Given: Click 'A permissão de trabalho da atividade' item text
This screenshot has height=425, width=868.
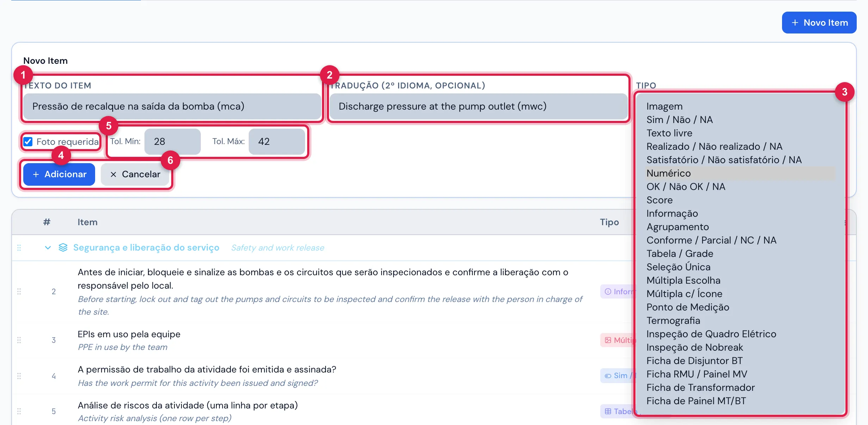Looking at the screenshot, I should click(207, 369).
